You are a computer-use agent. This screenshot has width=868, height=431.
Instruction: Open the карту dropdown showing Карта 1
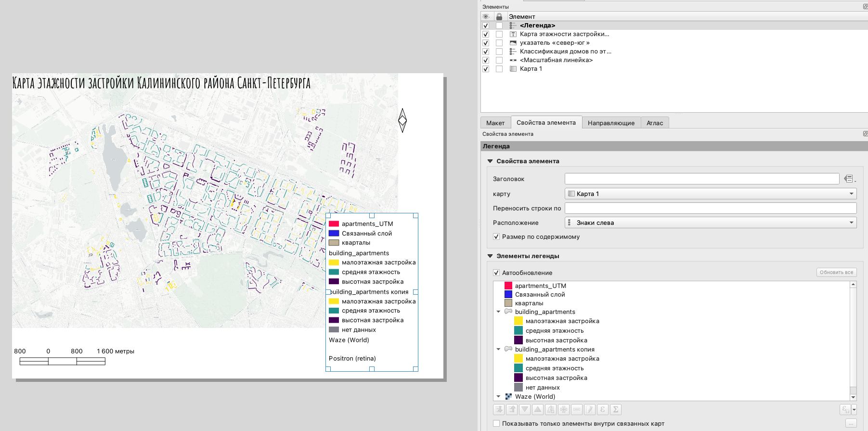tap(710, 194)
